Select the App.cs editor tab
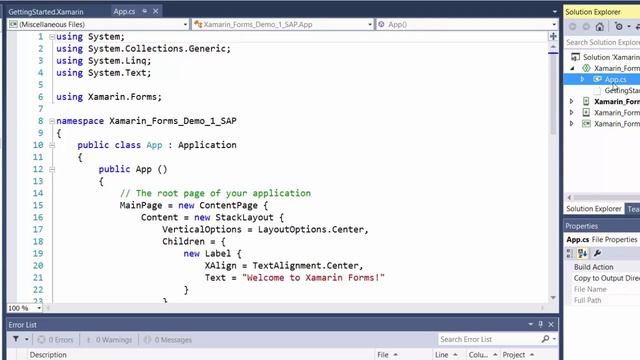 [124, 11]
